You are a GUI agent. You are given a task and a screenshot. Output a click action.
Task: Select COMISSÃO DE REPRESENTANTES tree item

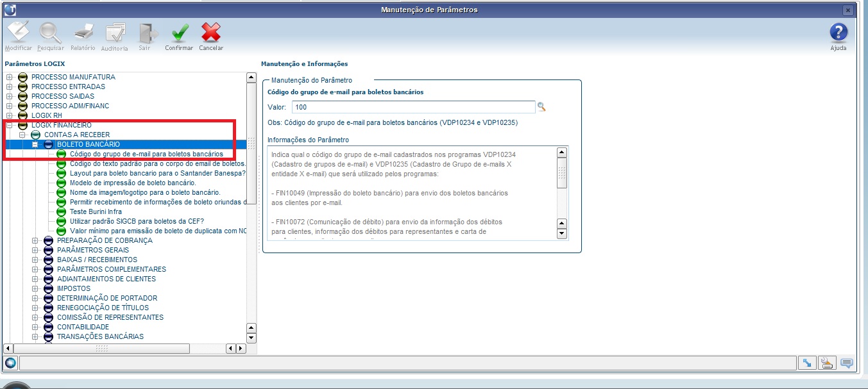[110, 317]
